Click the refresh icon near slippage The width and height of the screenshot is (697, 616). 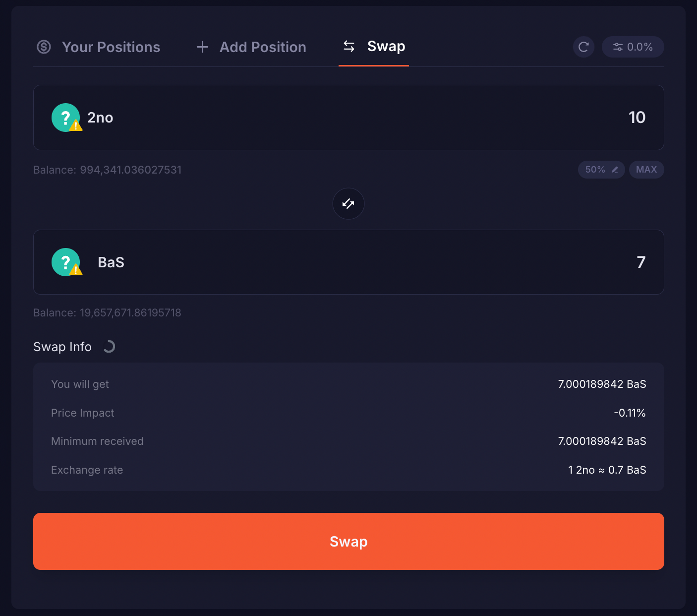tap(583, 47)
